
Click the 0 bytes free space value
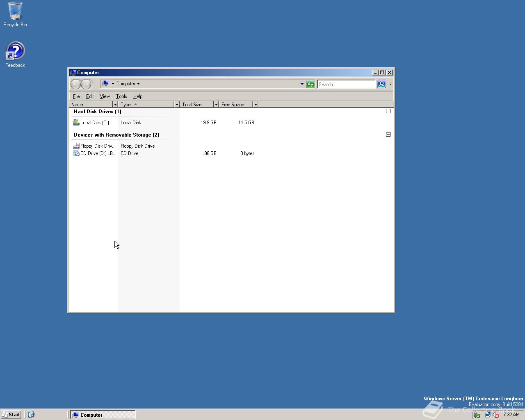(247, 153)
